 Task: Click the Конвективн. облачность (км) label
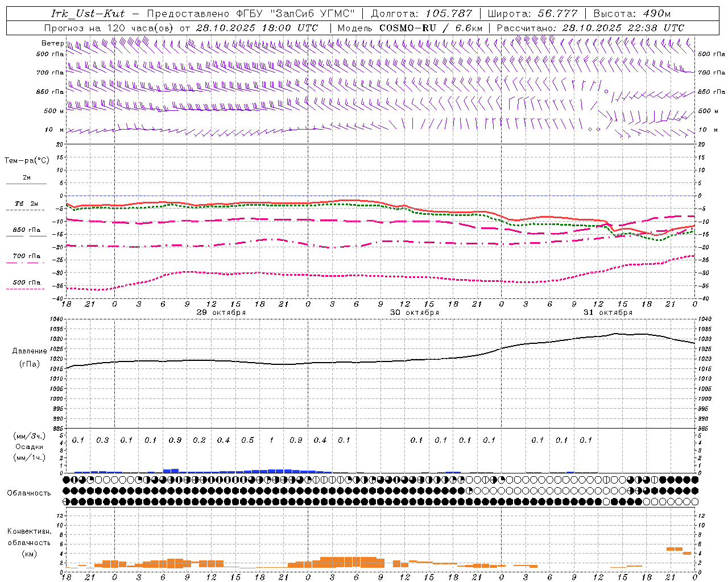tap(29, 542)
